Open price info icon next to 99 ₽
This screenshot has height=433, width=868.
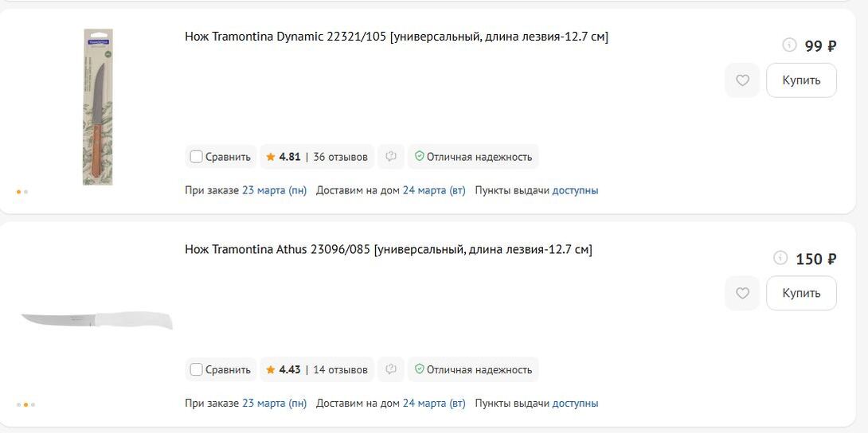(789, 45)
